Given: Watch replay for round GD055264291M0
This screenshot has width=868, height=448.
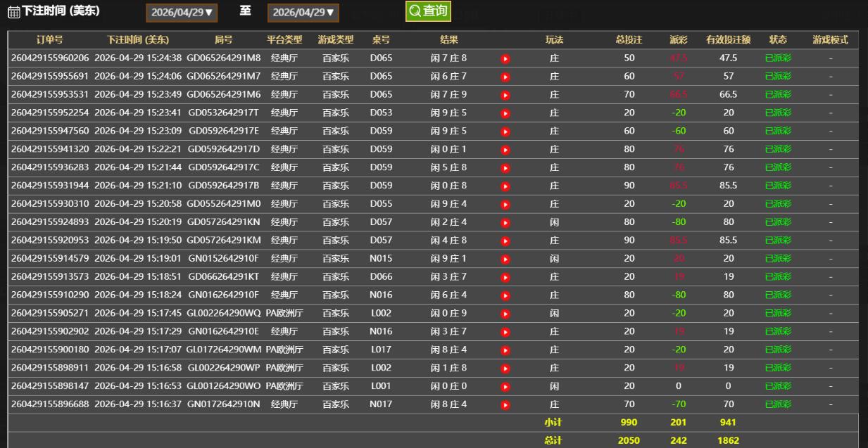Looking at the screenshot, I should click(505, 204).
